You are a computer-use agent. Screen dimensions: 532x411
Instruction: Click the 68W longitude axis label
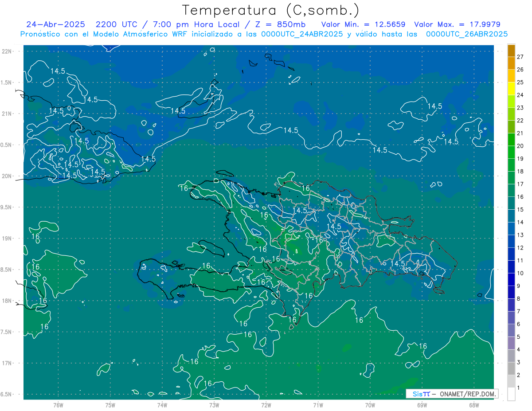click(x=473, y=405)
